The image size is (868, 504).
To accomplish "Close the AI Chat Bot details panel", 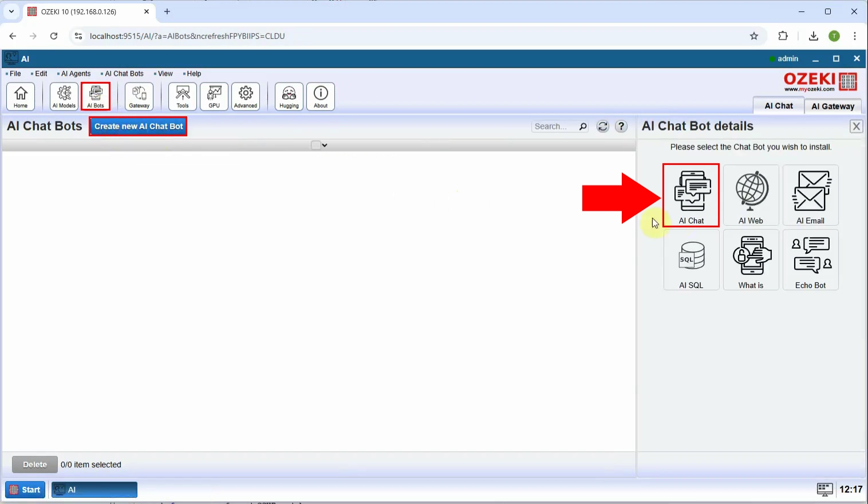I will click(x=856, y=127).
